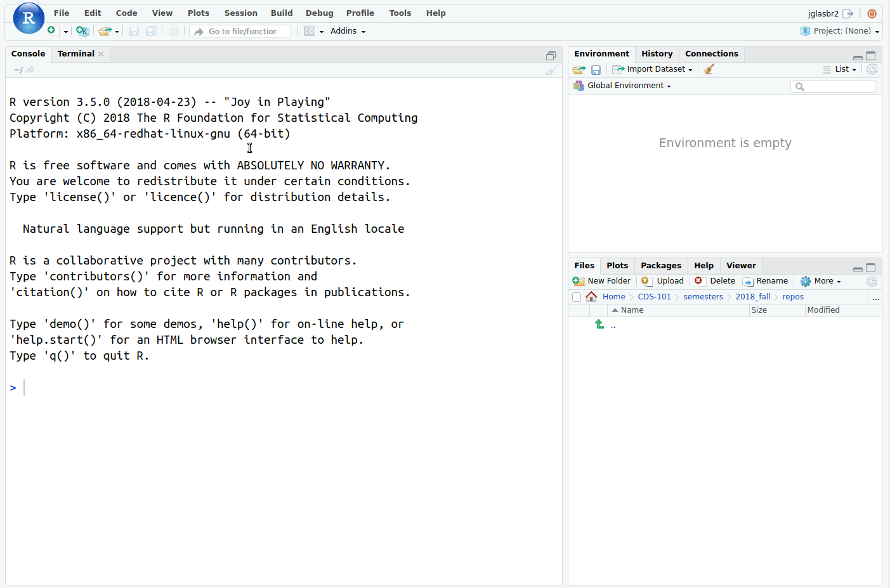This screenshot has width=890, height=588.
Task: Open the workspace panes layout dropdown
Action: pos(313,31)
